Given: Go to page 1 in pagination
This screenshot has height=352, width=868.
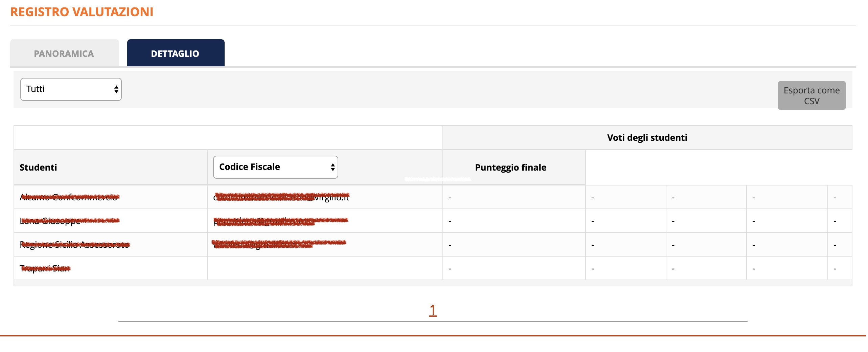Looking at the screenshot, I should (x=433, y=310).
